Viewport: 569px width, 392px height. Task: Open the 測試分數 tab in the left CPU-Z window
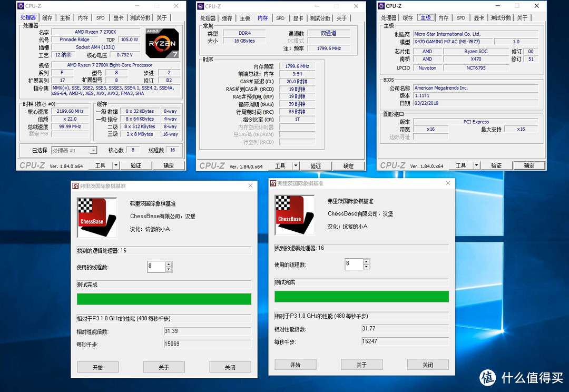(x=140, y=18)
